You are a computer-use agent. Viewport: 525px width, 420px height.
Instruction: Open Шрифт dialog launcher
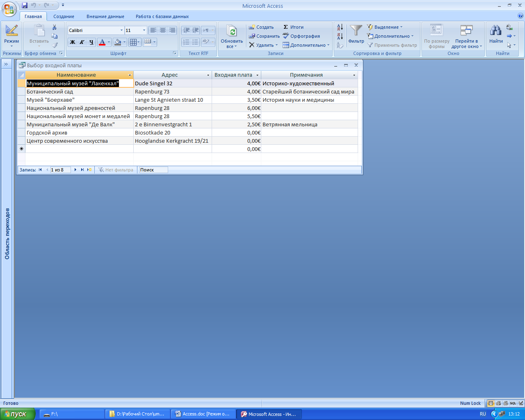[x=175, y=53]
